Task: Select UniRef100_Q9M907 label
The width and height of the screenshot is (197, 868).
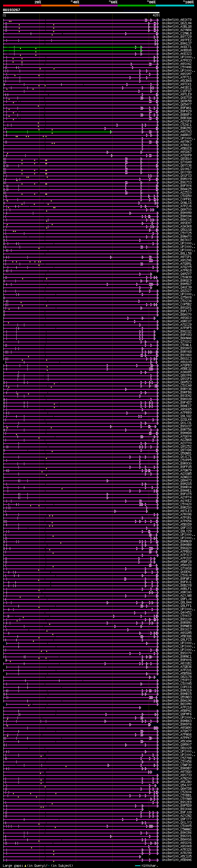Action: [x=177, y=745]
